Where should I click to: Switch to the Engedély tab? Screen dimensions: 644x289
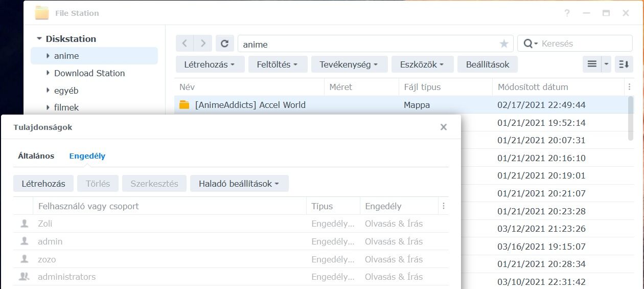click(x=87, y=156)
